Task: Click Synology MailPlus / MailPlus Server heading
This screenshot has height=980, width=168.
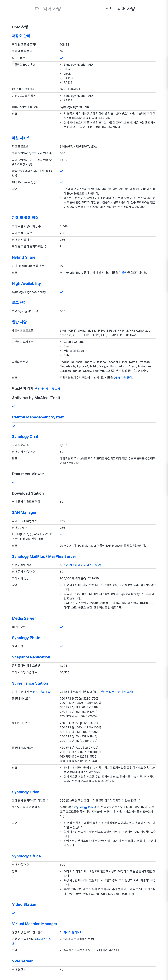Action: coord(44,556)
